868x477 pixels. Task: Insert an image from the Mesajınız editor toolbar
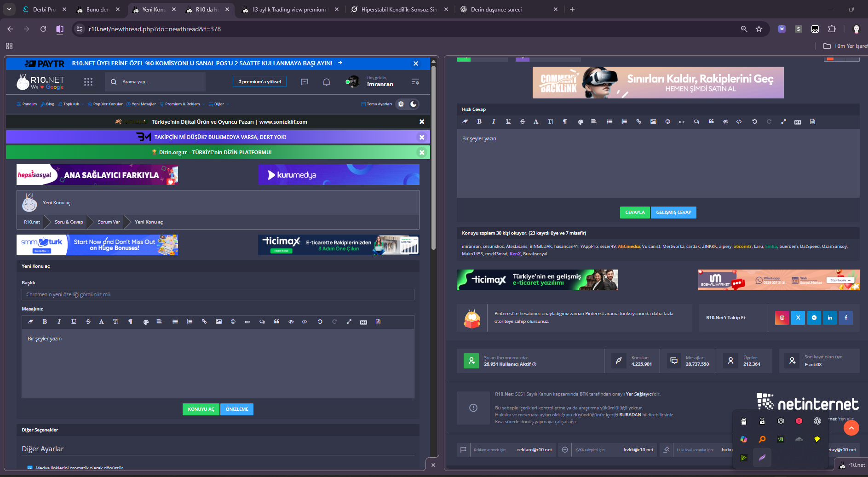tap(219, 322)
